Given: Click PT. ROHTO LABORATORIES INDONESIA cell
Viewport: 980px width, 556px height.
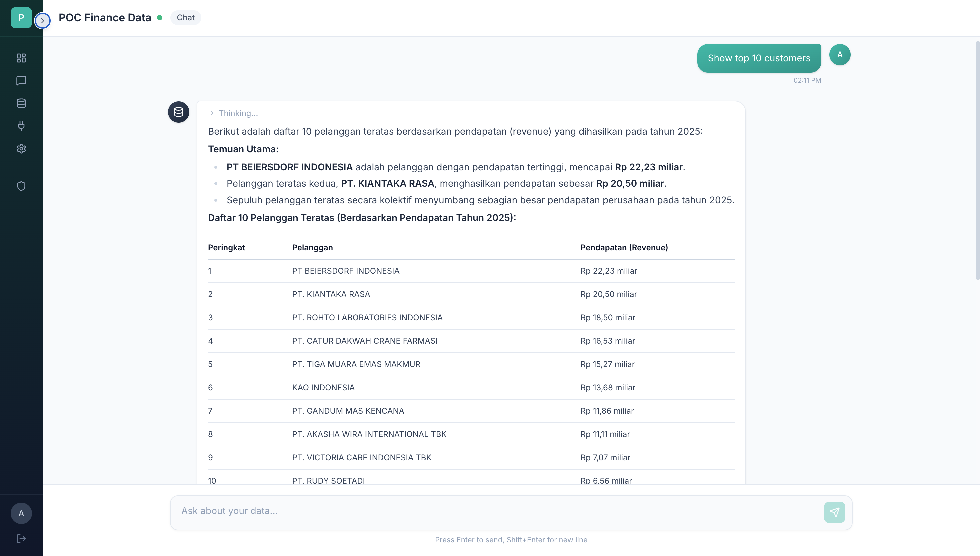Looking at the screenshot, I should click(367, 317).
